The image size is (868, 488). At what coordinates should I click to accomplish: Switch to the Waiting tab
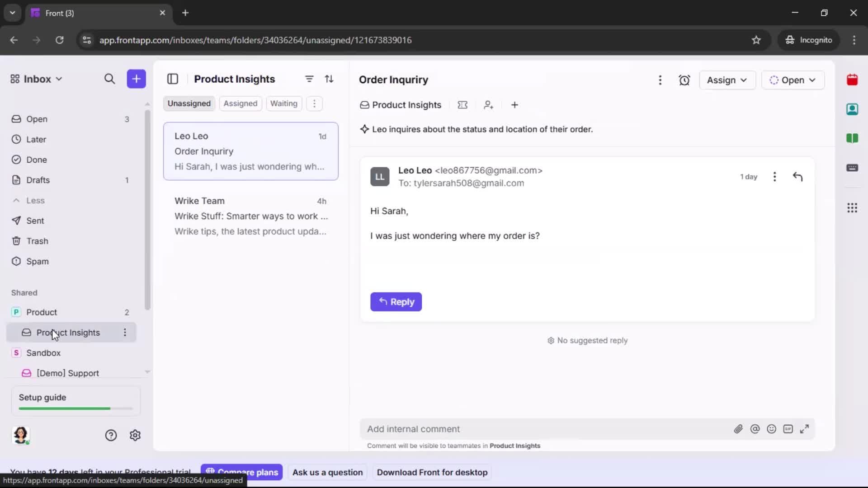[x=283, y=103]
